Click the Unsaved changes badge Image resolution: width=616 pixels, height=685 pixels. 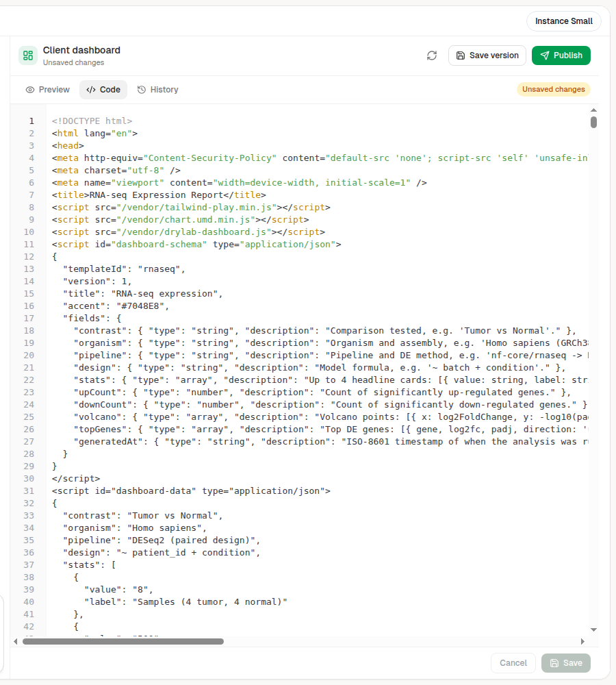[x=554, y=89]
